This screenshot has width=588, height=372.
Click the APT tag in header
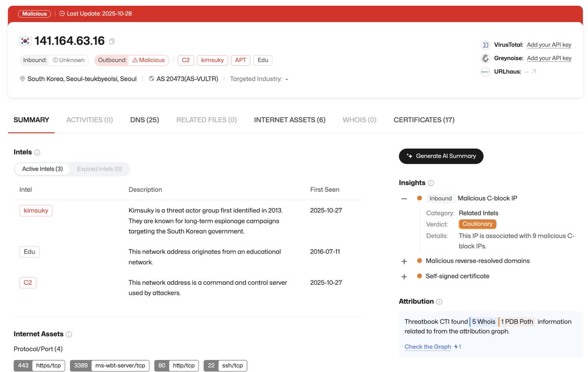tap(241, 60)
